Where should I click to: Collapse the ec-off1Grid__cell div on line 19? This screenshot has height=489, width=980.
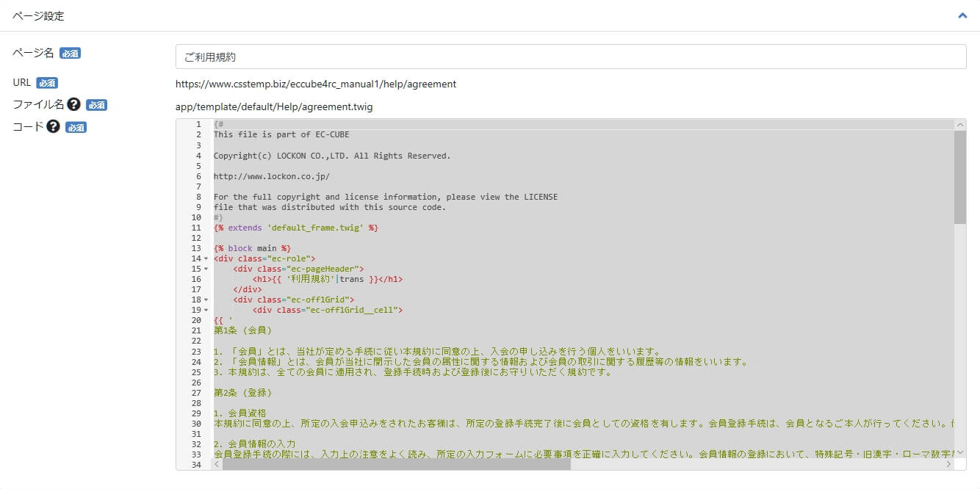tap(206, 311)
